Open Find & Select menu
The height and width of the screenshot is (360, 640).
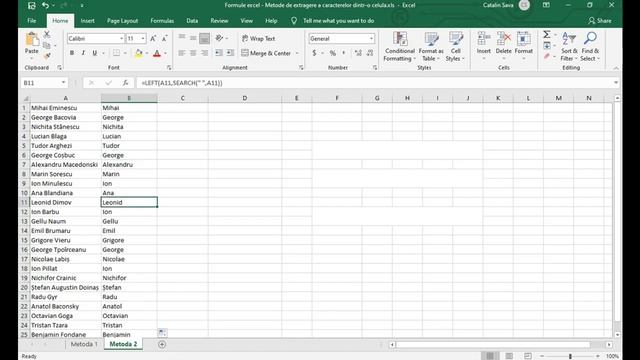pyautogui.click(x=590, y=47)
